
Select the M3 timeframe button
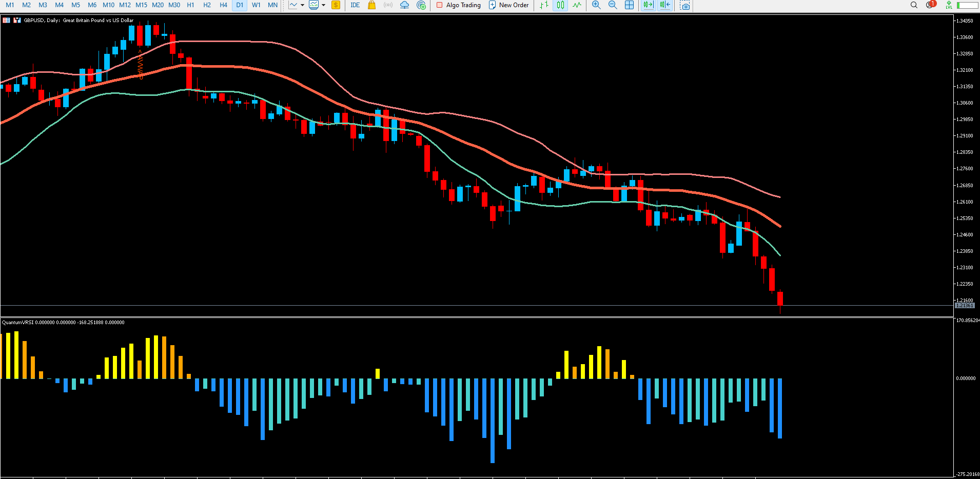pos(43,5)
